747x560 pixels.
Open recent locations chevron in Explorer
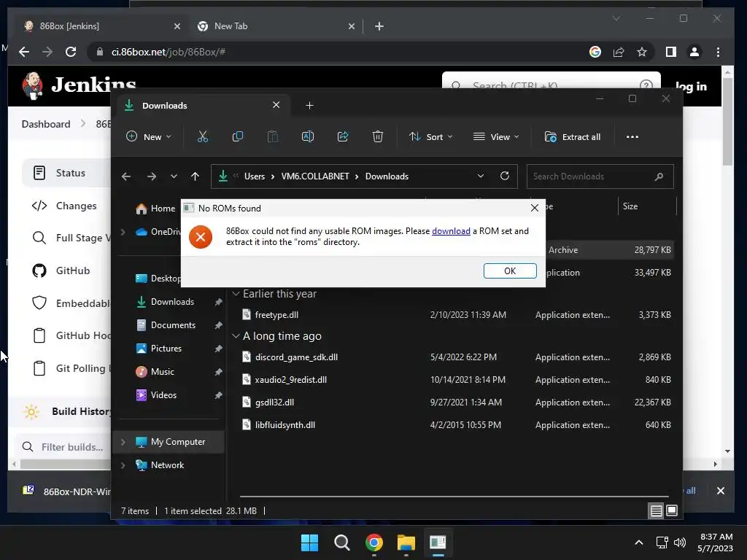click(174, 176)
